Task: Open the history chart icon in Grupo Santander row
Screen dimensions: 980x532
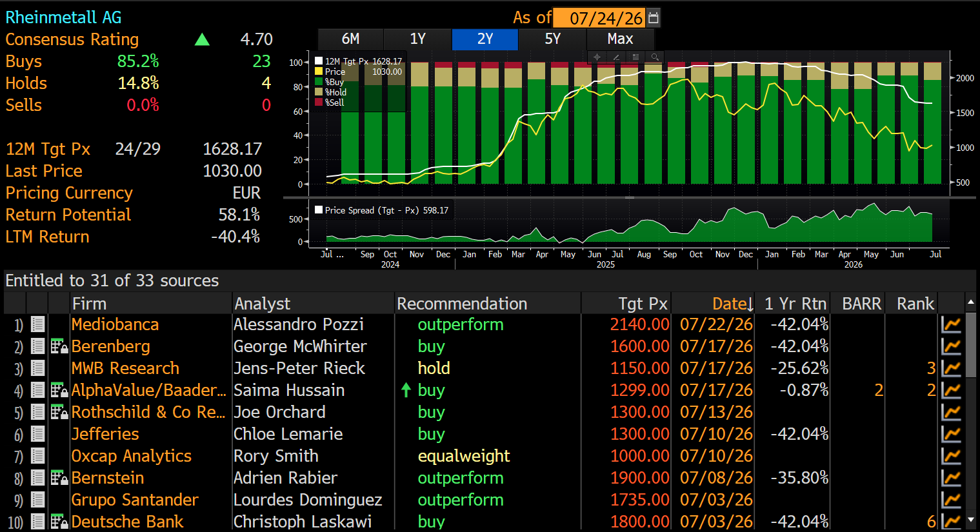Action: (x=951, y=500)
